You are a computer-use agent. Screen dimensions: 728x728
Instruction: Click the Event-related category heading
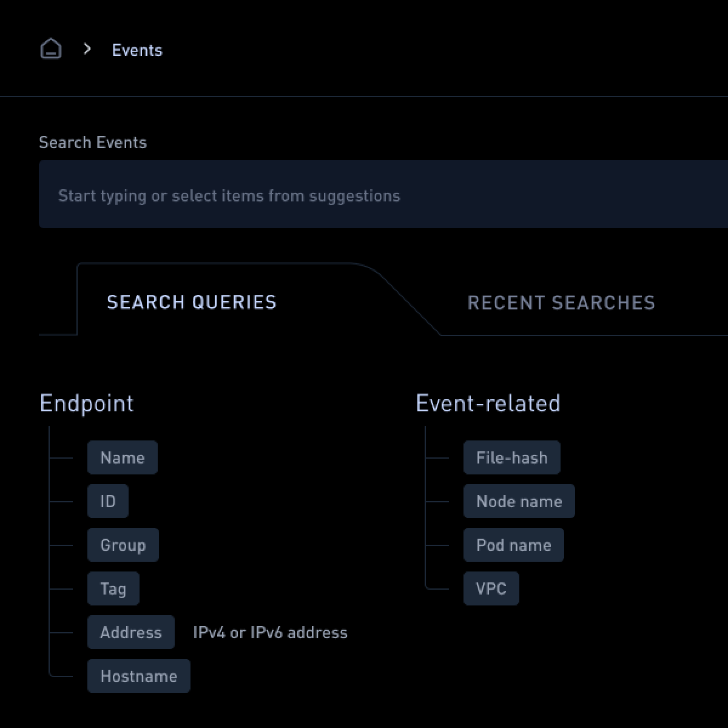tap(488, 403)
